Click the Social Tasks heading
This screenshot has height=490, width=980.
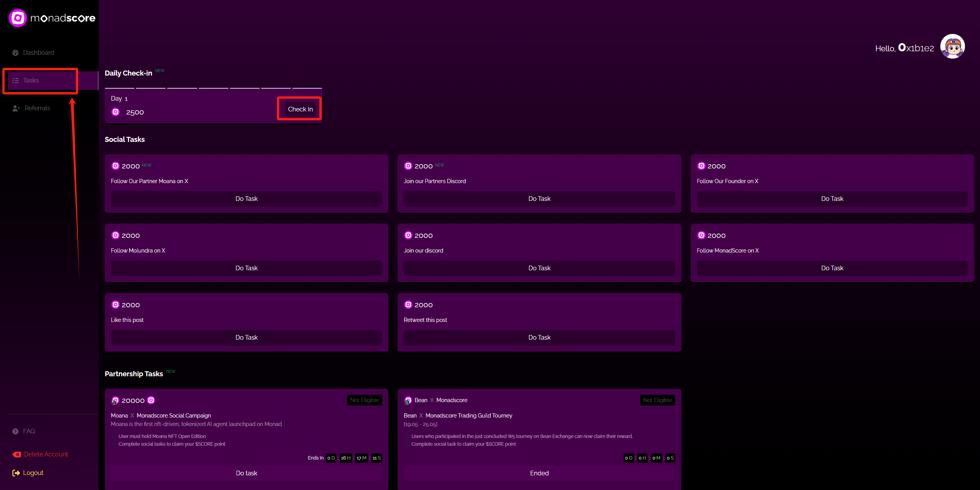tap(125, 140)
